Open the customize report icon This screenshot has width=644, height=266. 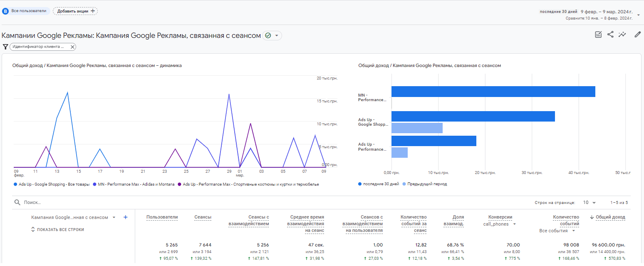[x=598, y=35]
